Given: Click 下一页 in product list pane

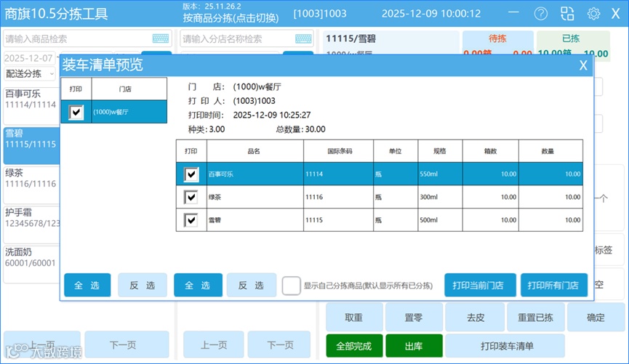Looking at the screenshot, I should (127, 344).
